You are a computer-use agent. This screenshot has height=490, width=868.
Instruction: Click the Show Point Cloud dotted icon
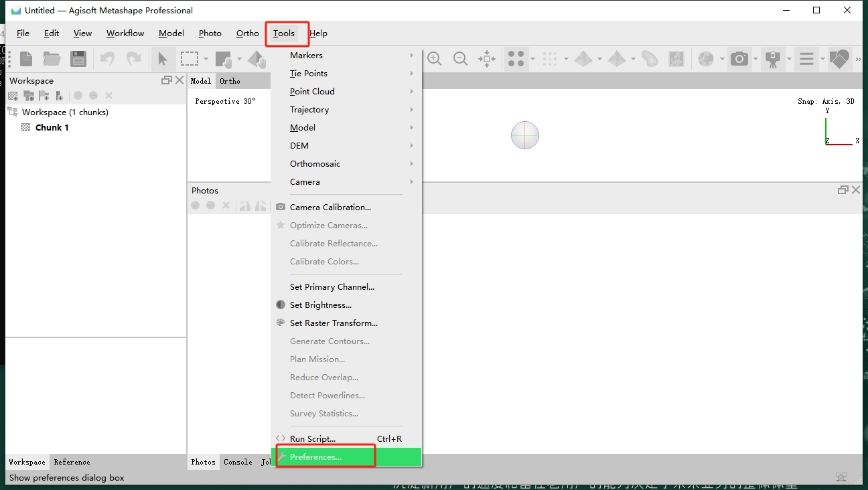(x=550, y=59)
